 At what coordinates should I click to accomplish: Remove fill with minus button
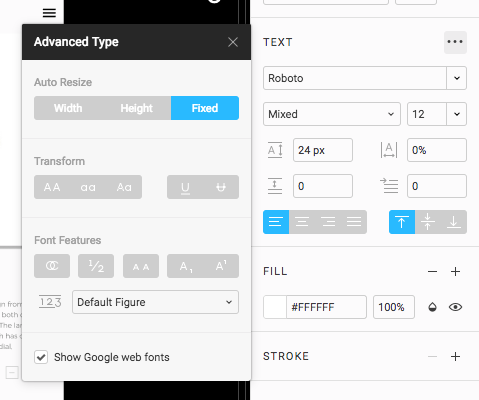[x=432, y=272]
